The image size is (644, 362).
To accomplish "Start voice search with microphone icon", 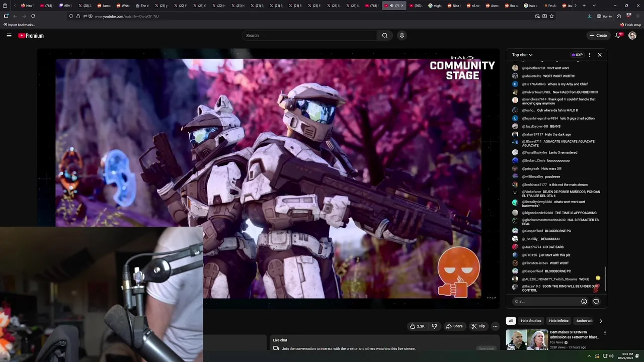I will click(x=401, y=36).
